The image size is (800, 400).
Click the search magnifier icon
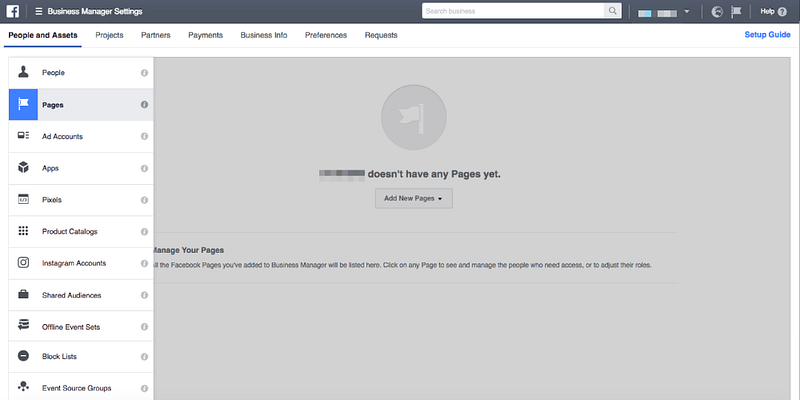tap(611, 11)
